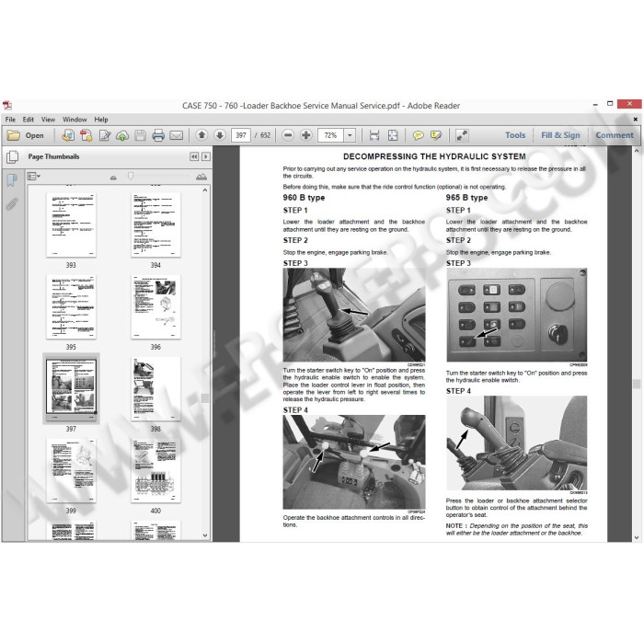Click the '960 B type' heading

304,198
